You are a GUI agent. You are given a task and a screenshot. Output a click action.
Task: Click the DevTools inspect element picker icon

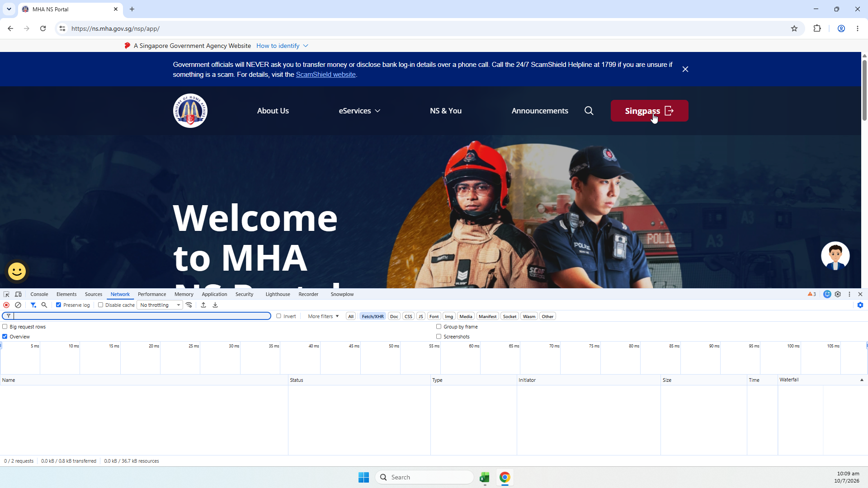tap(6, 294)
